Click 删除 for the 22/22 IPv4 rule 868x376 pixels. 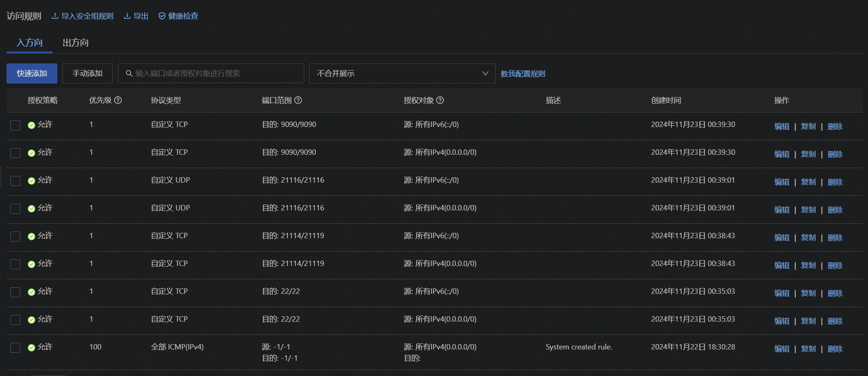(x=835, y=321)
